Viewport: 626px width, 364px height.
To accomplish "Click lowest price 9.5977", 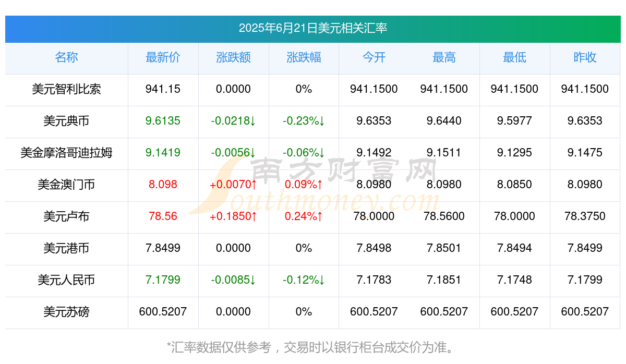I will tap(514, 121).
